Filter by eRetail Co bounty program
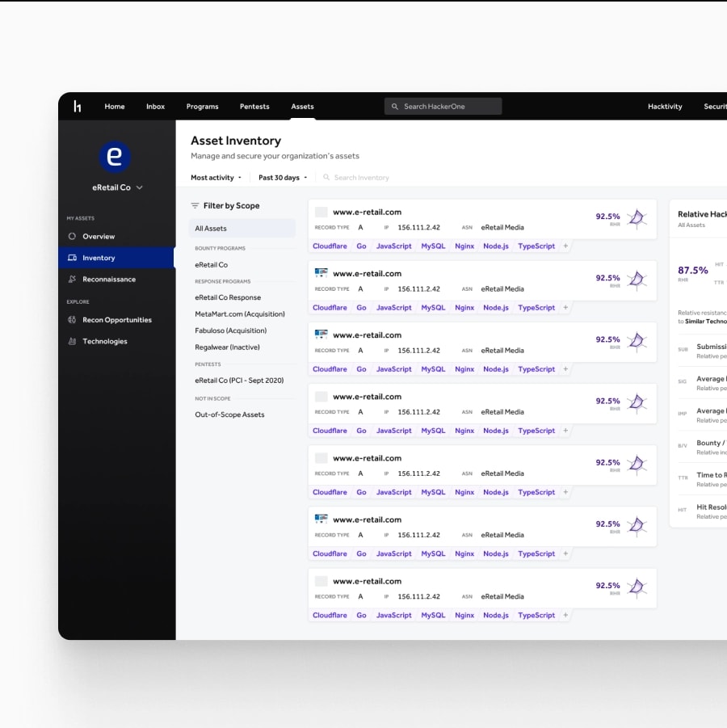 tap(211, 265)
